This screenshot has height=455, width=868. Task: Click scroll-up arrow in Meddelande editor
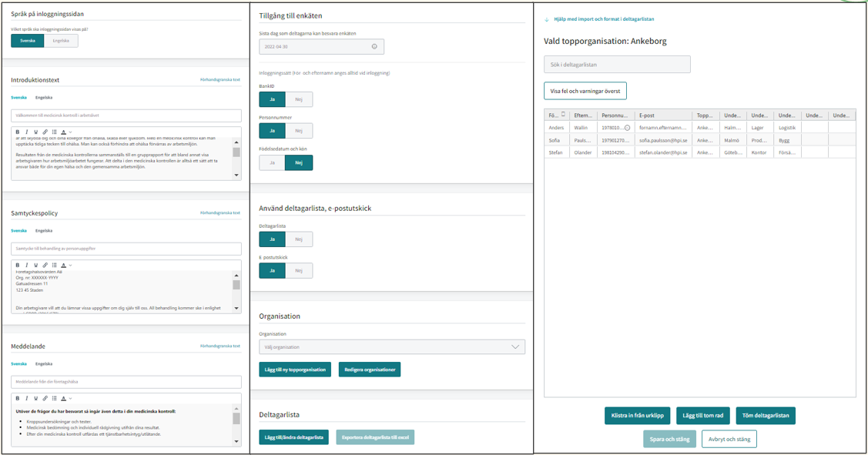(x=236, y=409)
